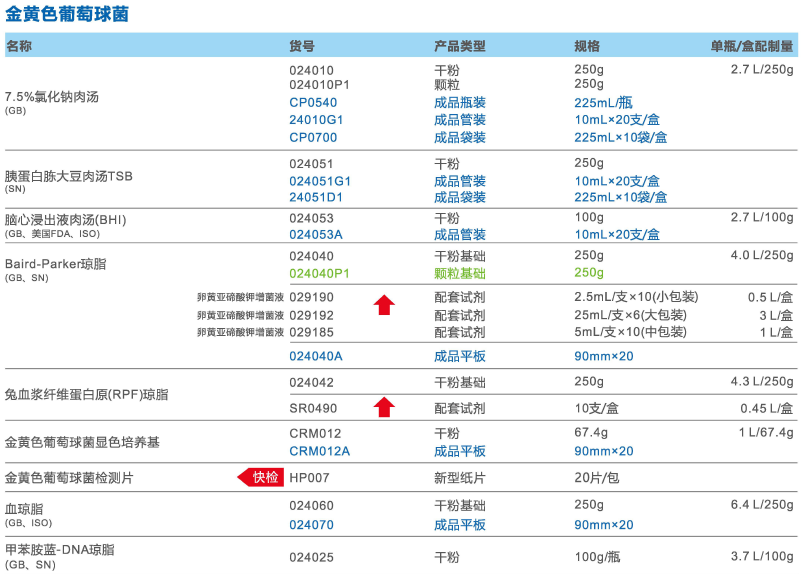Screen dimensions: 801x574
Task: Click item code SR0490
Action: 313,409
